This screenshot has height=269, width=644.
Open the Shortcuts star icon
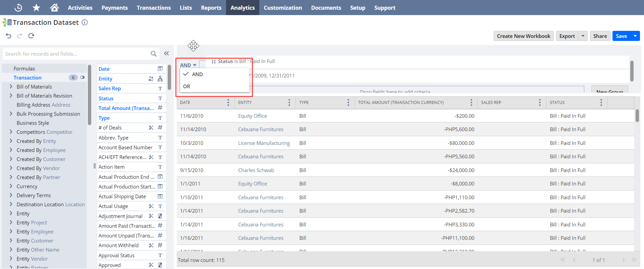pyautogui.click(x=36, y=7)
